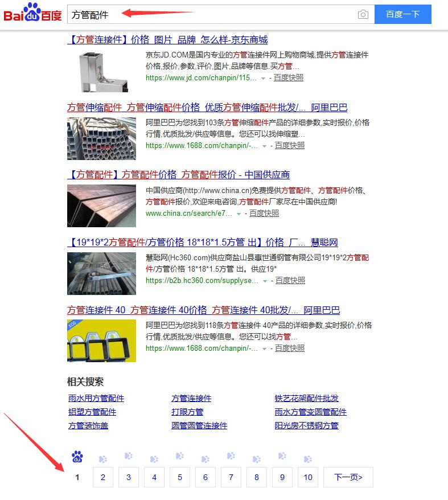This screenshot has width=448, height=500.
Task: Open the 中国供应商 方管配件价格 result
Action: [x=178, y=175]
